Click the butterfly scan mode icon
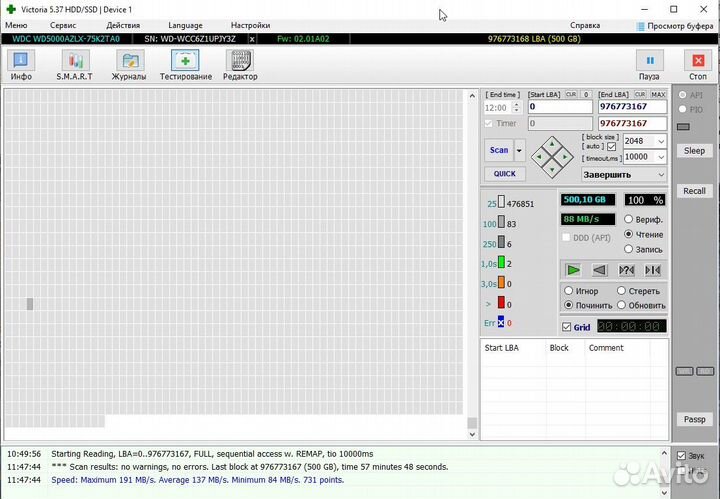720x499 pixels. click(x=652, y=270)
